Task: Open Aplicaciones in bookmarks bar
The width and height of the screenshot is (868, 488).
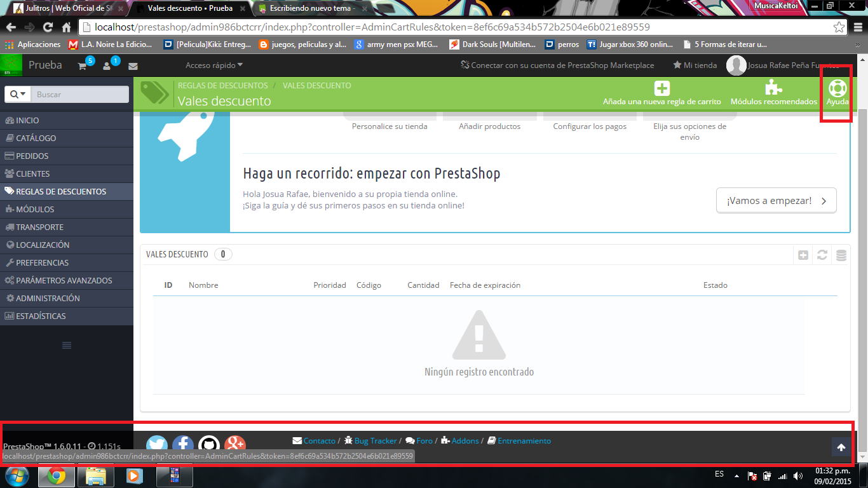Action: [x=32, y=44]
